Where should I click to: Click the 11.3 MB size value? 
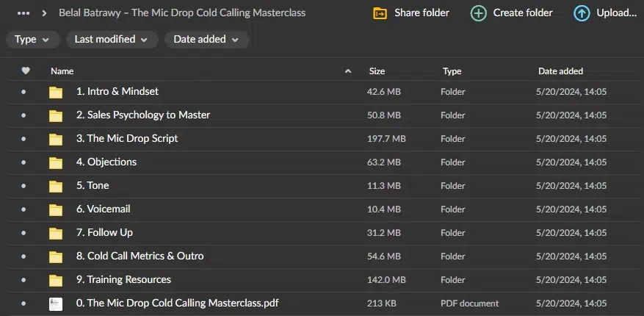(x=383, y=186)
